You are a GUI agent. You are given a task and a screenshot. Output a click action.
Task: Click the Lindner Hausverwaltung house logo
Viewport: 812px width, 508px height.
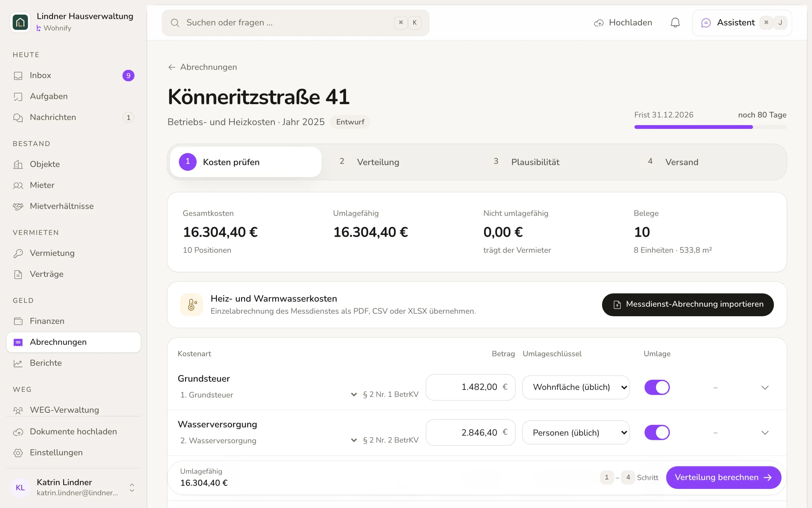pos(20,22)
